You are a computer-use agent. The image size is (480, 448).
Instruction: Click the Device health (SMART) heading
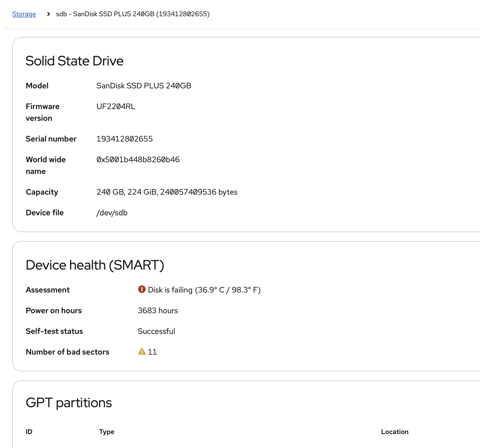[95, 265]
